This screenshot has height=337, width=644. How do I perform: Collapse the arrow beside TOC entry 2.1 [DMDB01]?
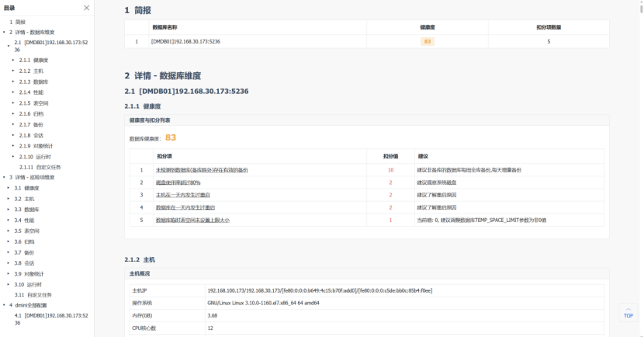click(x=9, y=46)
